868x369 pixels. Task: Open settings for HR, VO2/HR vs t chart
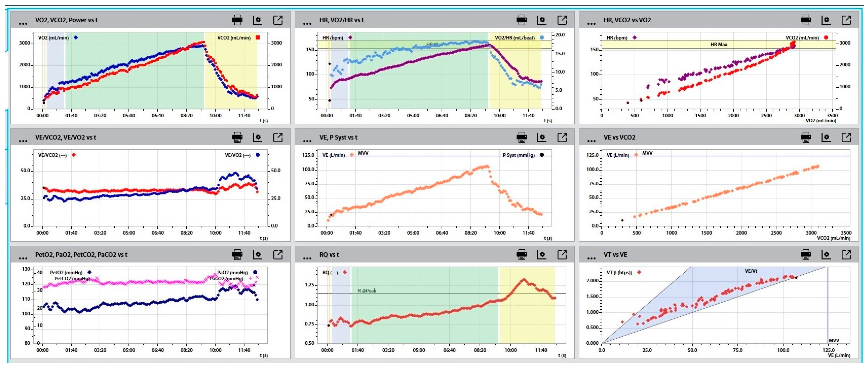[542, 20]
